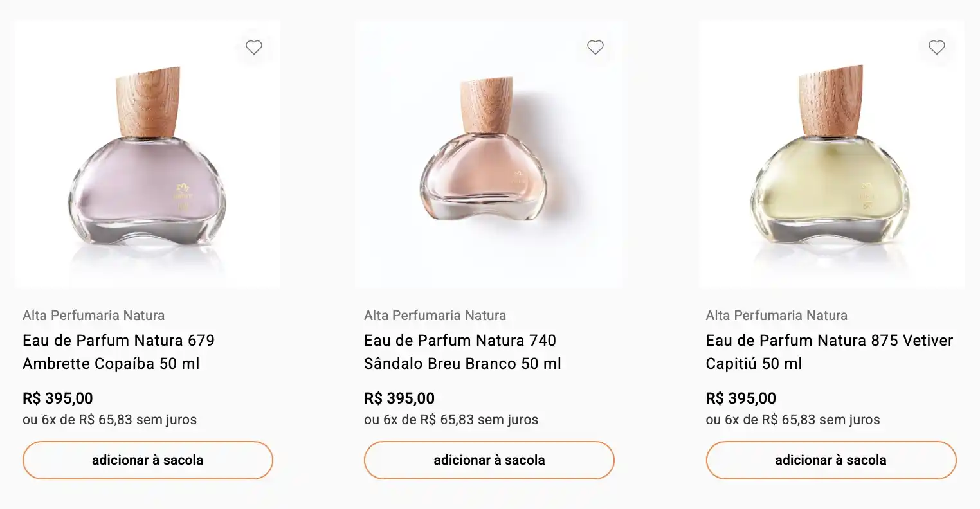
Task: Select the 6x installment text under Vetiver Capitiú
Action: tap(792, 419)
